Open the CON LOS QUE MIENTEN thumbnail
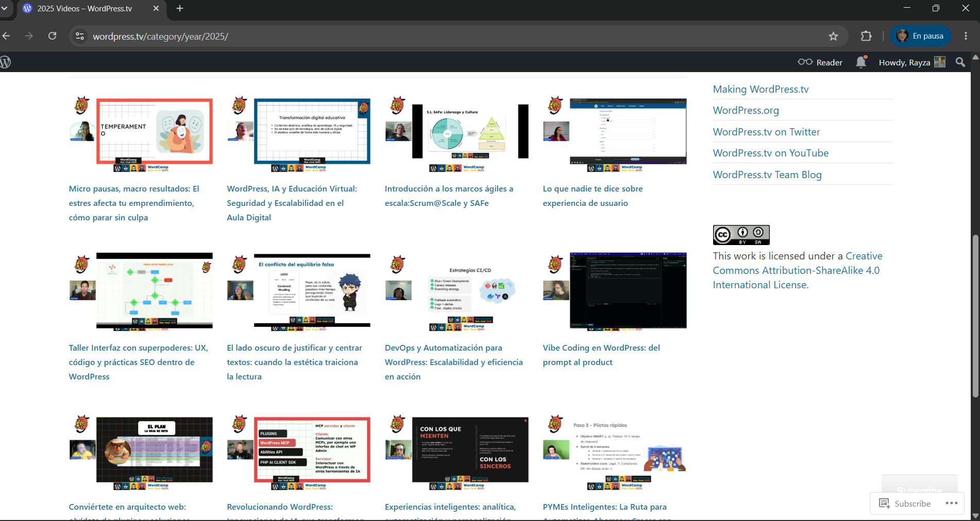The height and width of the screenshot is (521, 980). (x=457, y=452)
